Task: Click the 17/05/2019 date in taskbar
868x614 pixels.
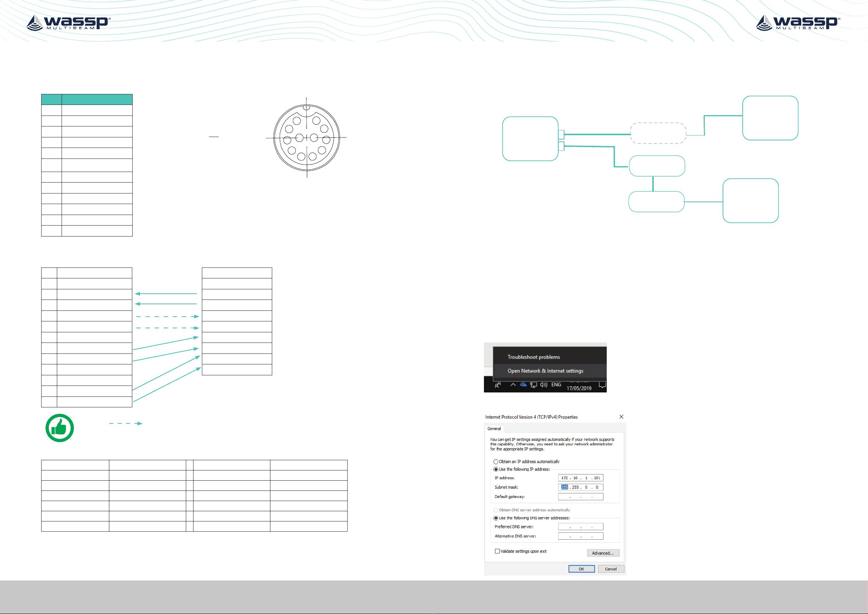Action: (x=579, y=388)
